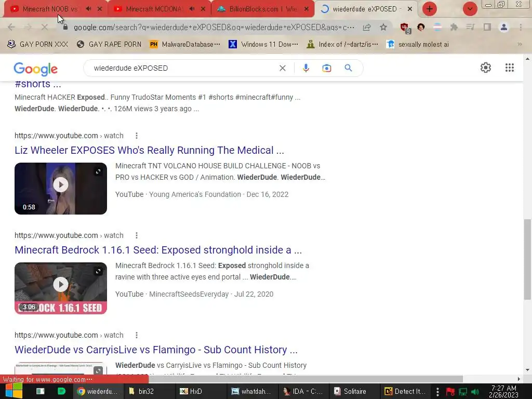This screenshot has width=532, height=399.
Task: Switch to the Detect It taskbar window
Action: (405, 391)
